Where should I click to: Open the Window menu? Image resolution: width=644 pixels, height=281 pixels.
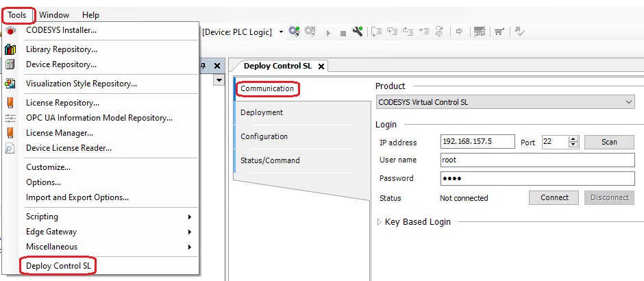pos(54,15)
